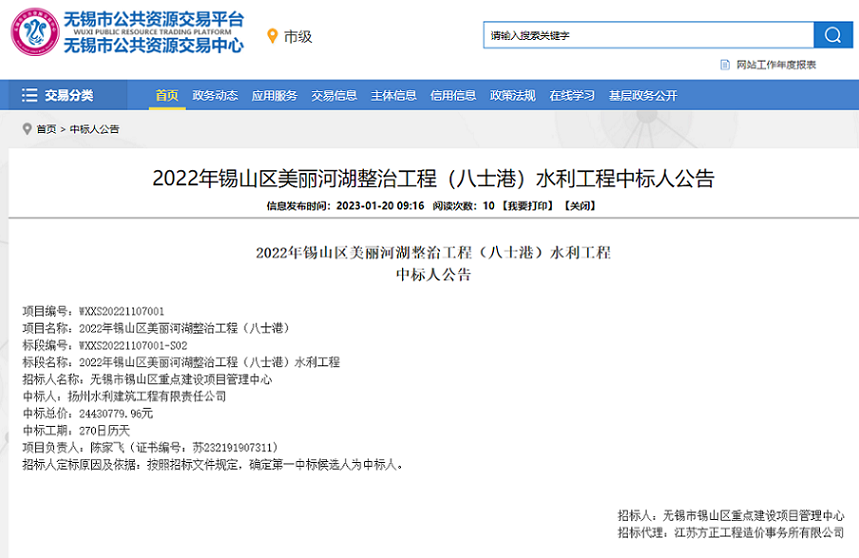This screenshot has height=558, width=859.
Task: Click the breadcrumb location marker icon
Action: pyautogui.click(x=27, y=129)
